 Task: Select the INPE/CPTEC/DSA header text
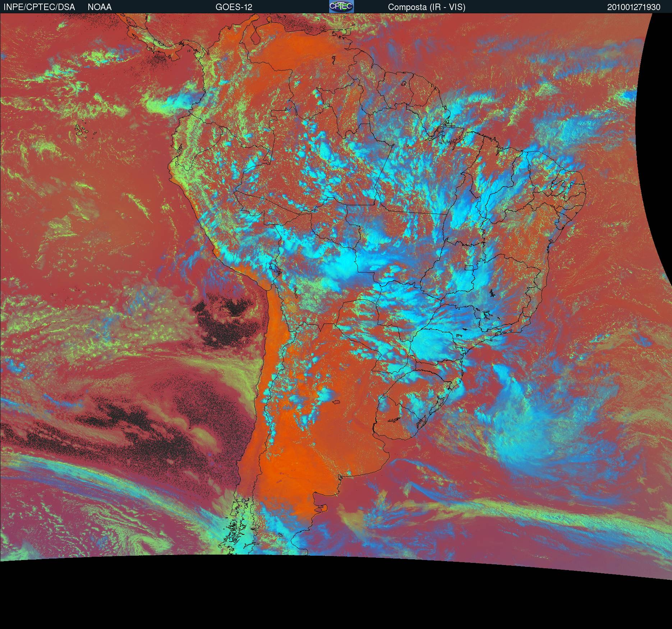point(39,7)
